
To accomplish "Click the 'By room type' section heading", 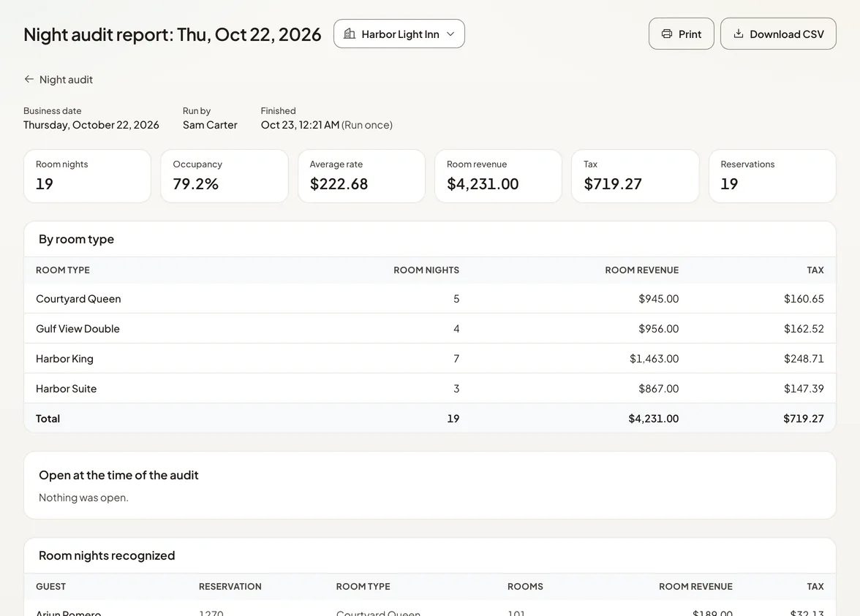I will (x=76, y=240).
